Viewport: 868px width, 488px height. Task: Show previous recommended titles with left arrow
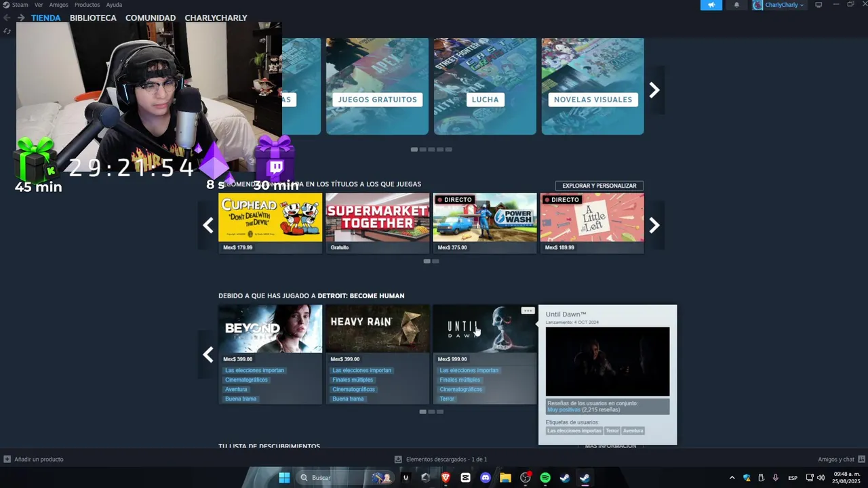[208, 225]
